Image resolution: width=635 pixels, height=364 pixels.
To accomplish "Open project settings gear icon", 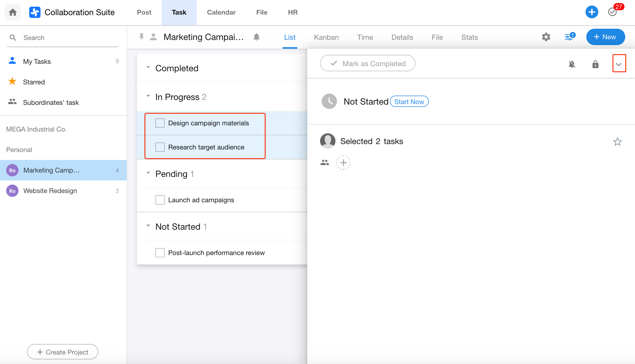I will (546, 37).
